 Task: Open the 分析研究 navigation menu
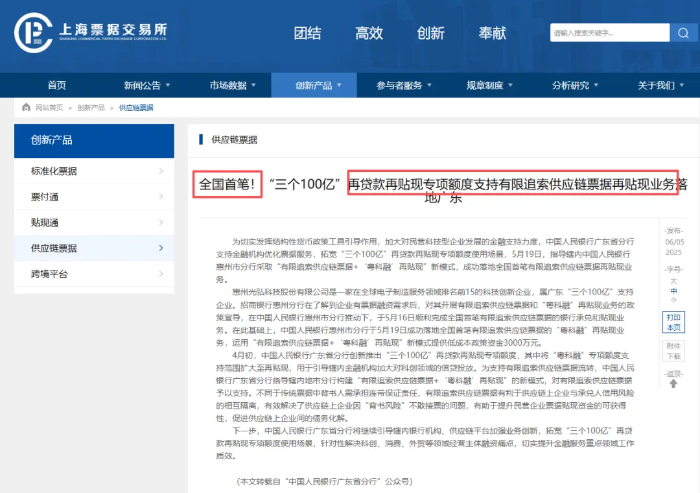coord(571,85)
